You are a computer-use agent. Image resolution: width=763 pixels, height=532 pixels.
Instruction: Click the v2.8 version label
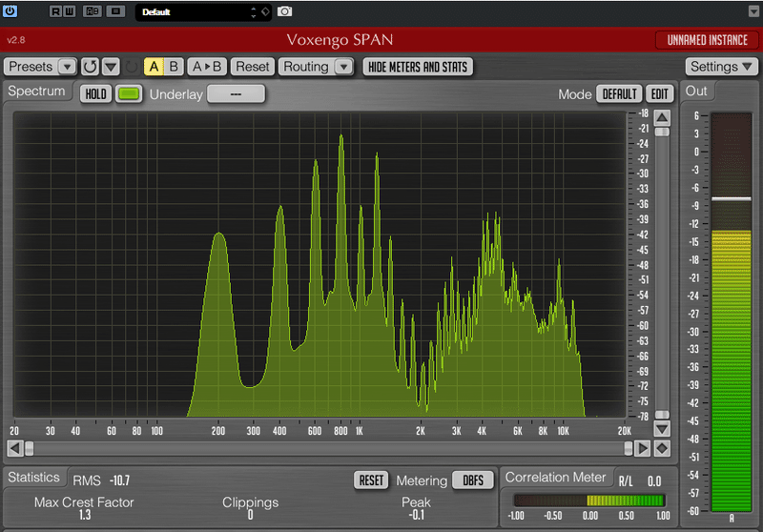coord(16,40)
